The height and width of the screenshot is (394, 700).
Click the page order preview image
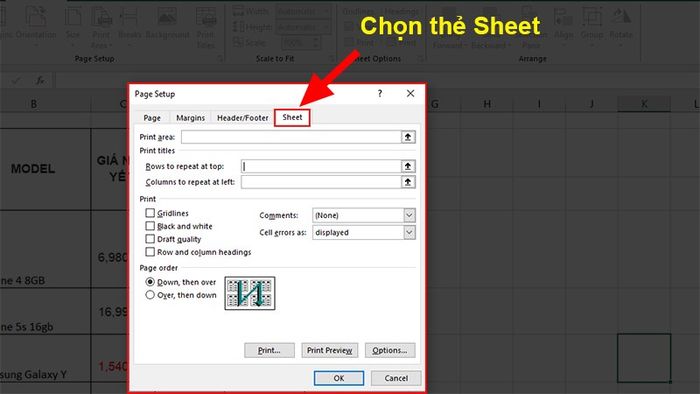point(250,293)
